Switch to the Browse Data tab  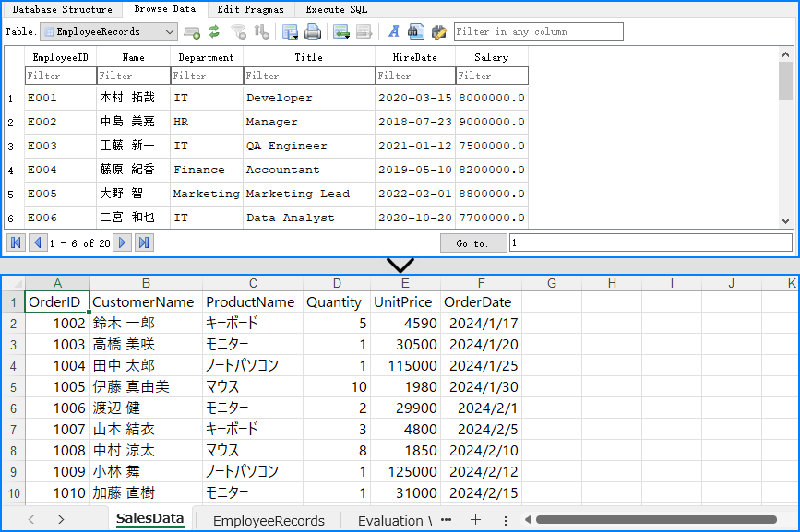point(165,8)
